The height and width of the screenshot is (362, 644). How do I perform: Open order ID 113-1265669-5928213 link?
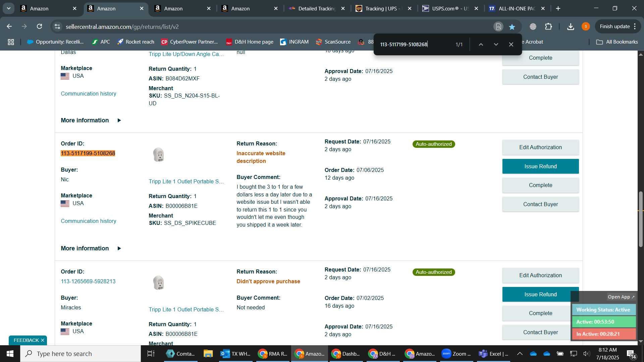coord(88,281)
